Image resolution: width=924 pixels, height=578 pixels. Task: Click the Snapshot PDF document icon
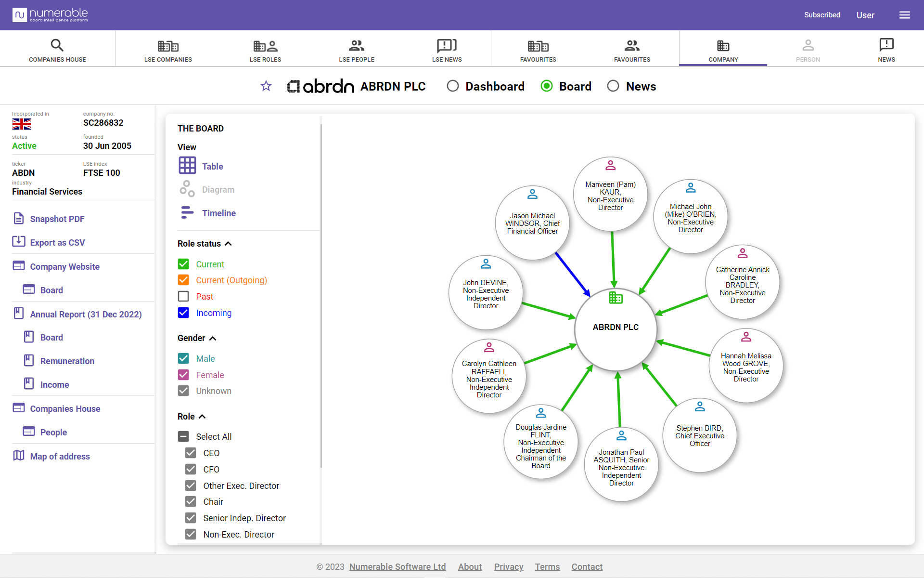pyautogui.click(x=19, y=218)
